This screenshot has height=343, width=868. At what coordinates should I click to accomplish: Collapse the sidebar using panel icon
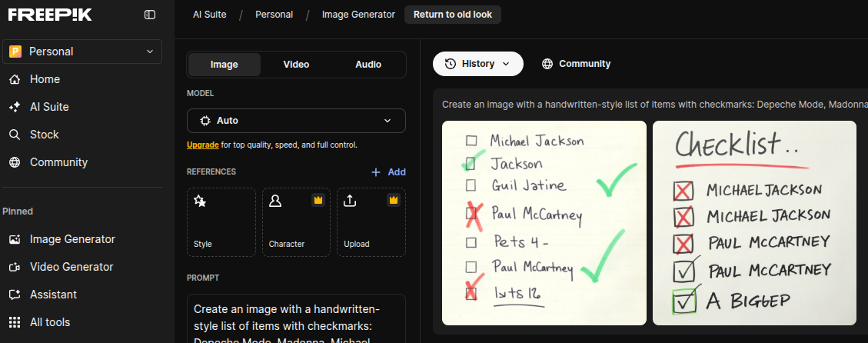tap(150, 15)
